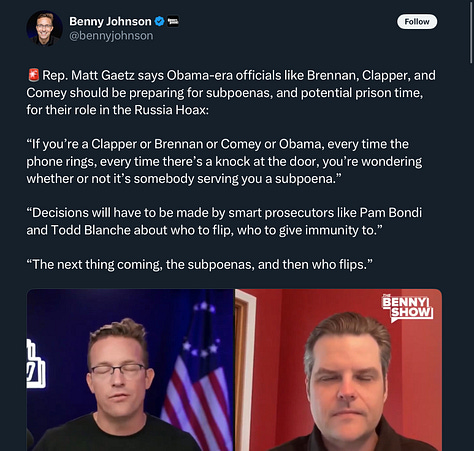This screenshot has width=474, height=451.
Task: Click the 'Todd Blanche' name in the post
Action: 90,230
